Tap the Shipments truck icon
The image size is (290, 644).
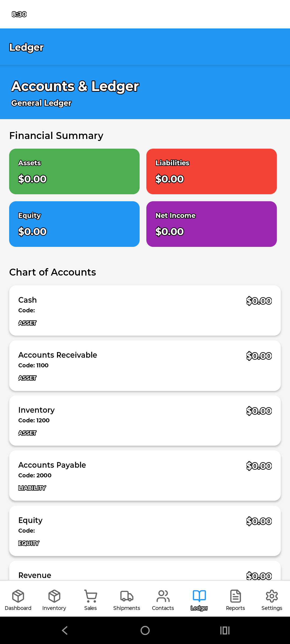pyautogui.click(x=127, y=596)
